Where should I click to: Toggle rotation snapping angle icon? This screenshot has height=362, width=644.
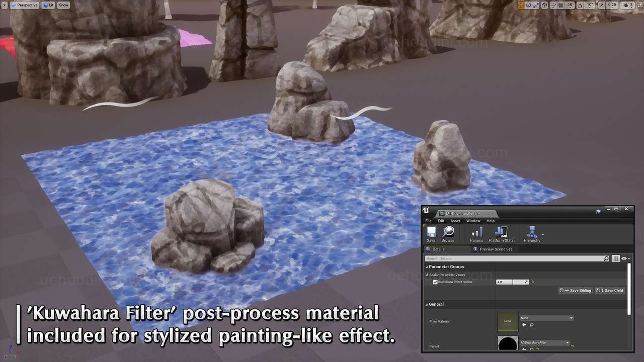tap(580, 5)
